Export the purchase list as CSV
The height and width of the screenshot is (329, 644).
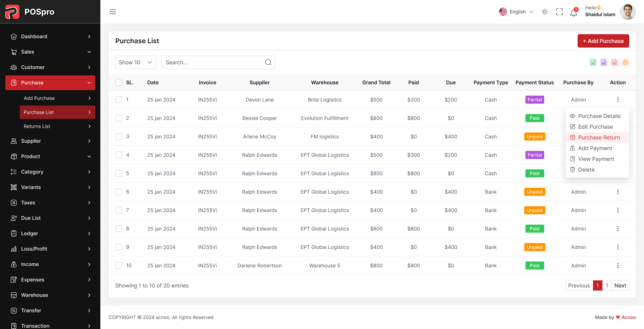coord(593,62)
